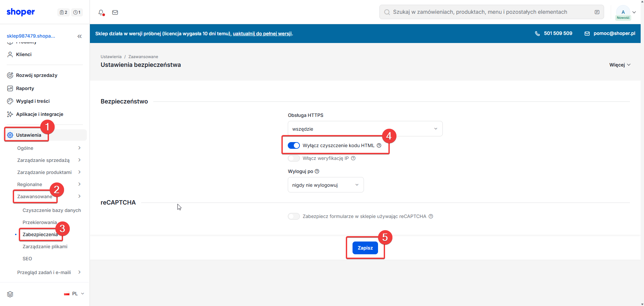Select Czyszczenie bazy danych
Screen dimensions: 644x306
coord(52,210)
